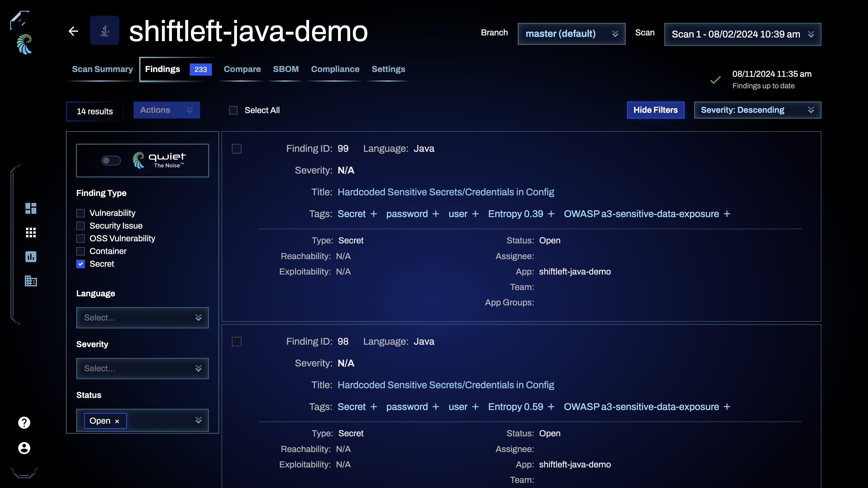This screenshot has height=488, width=868.
Task: Add the Secret tag on finding 99
Action: point(374,214)
